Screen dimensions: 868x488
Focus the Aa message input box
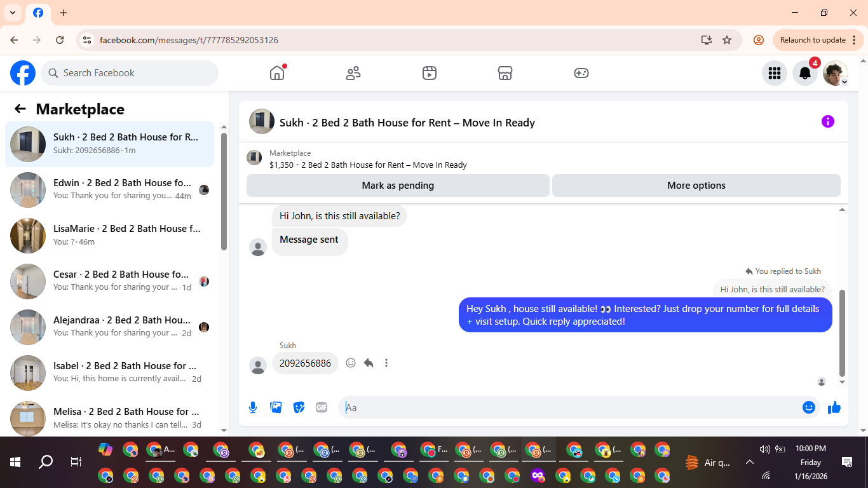tap(572, 407)
